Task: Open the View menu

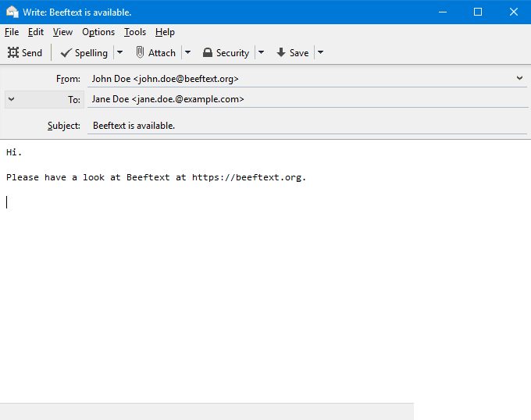Action: (62, 32)
